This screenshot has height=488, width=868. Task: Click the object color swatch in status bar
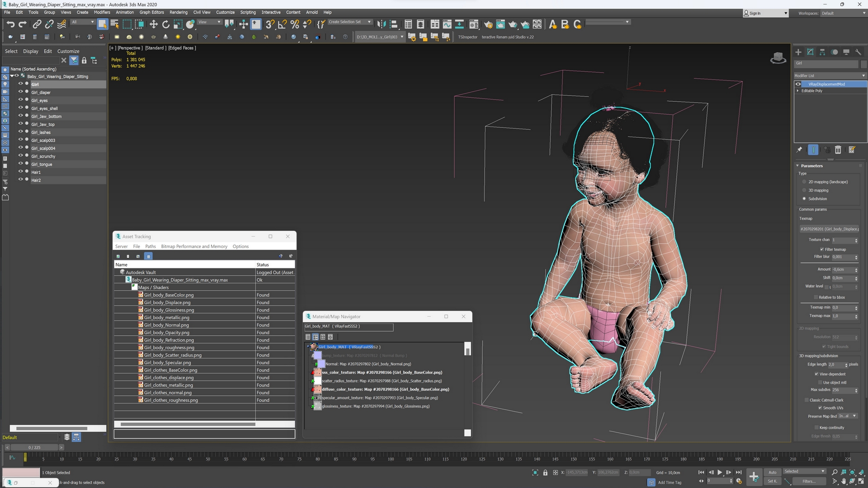tap(21, 472)
